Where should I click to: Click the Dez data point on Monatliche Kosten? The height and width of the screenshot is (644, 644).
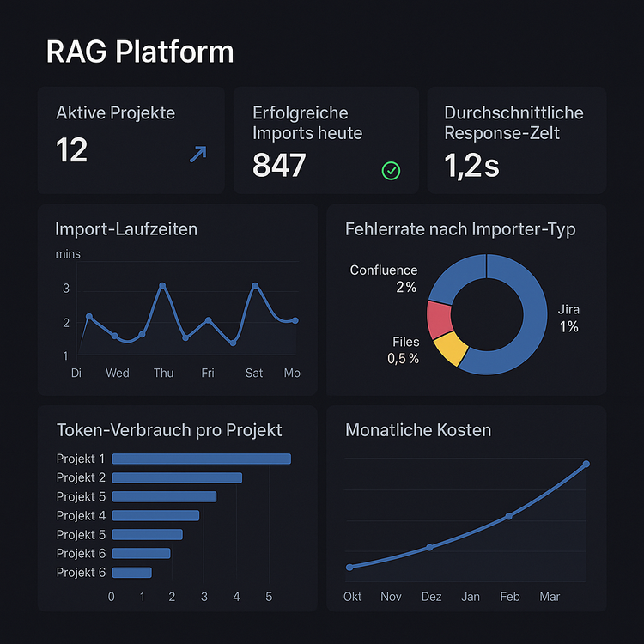[x=429, y=547]
